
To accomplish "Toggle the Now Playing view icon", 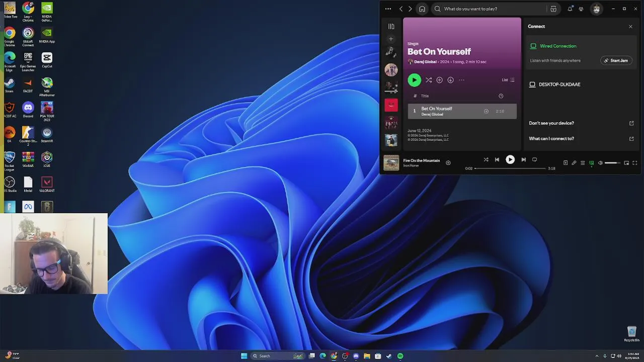I will coord(566,163).
